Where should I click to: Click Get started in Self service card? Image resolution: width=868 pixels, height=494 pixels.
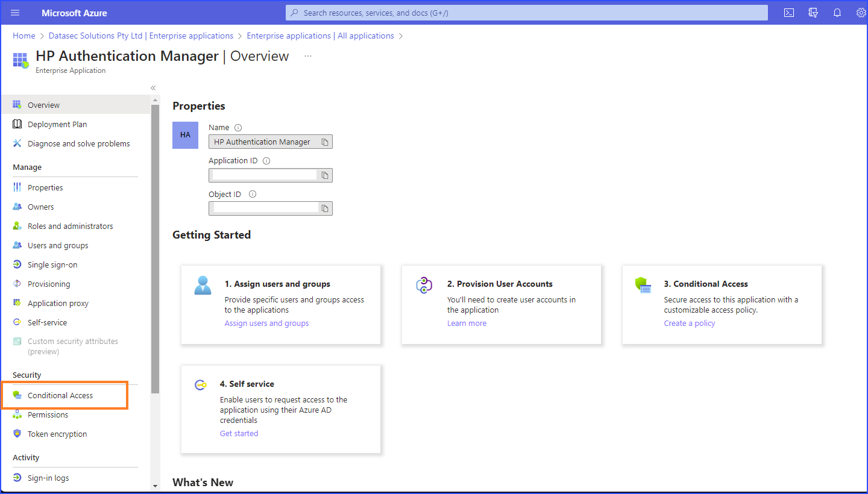click(239, 434)
